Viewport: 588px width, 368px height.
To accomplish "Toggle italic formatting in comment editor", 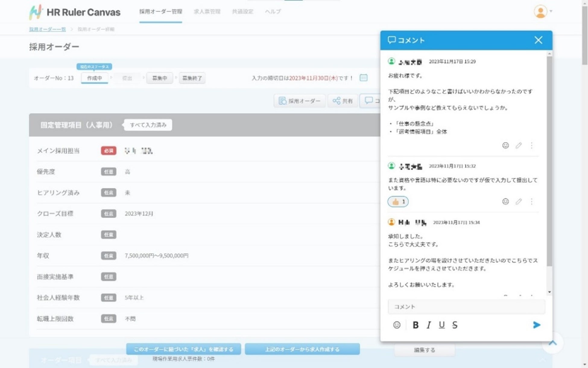I will [x=428, y=325].
